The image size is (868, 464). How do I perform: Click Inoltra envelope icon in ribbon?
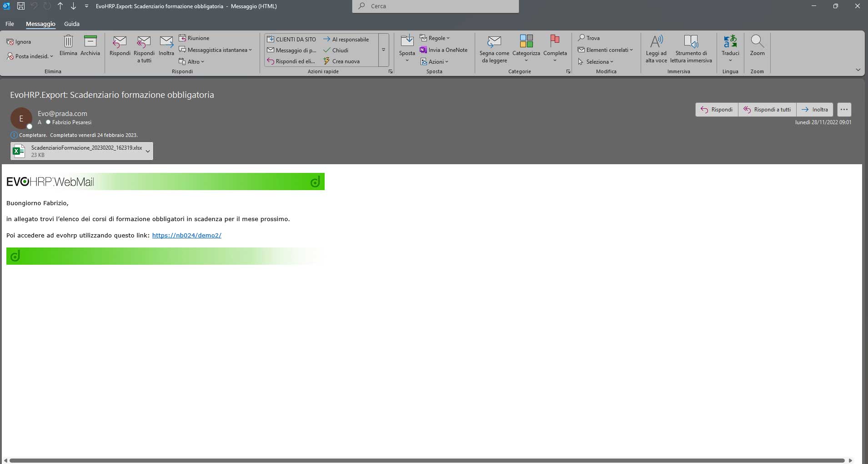coord(166,42)
